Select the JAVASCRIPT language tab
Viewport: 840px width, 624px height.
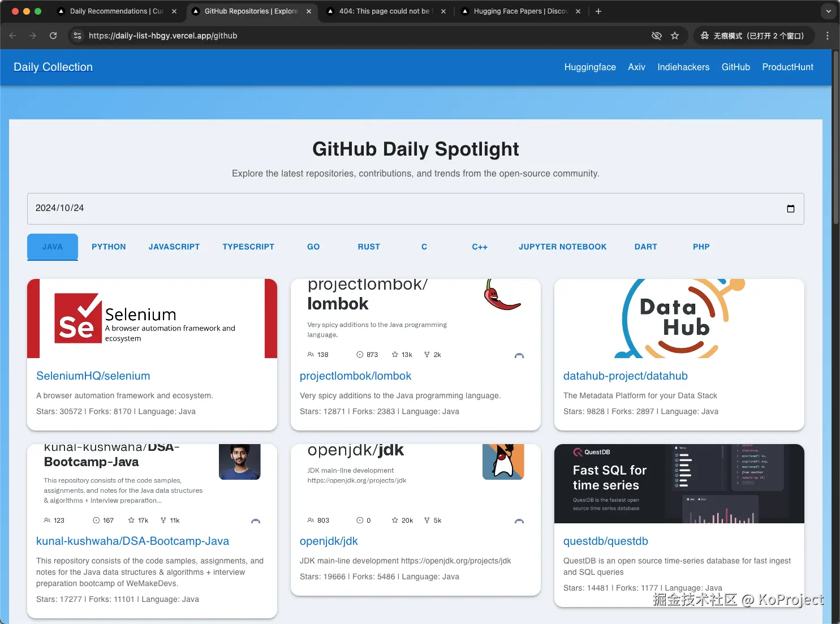[174, 247]
